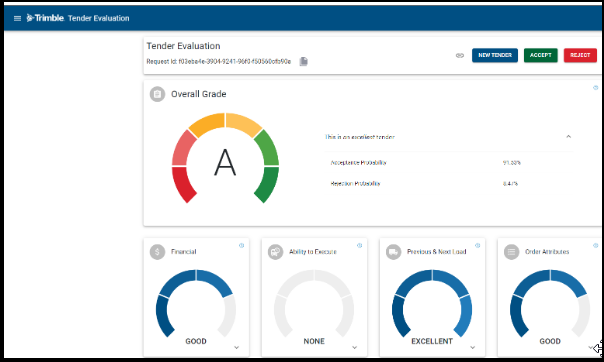
Task: Expand the Ability to Execute card details
Action: (354, 347)
